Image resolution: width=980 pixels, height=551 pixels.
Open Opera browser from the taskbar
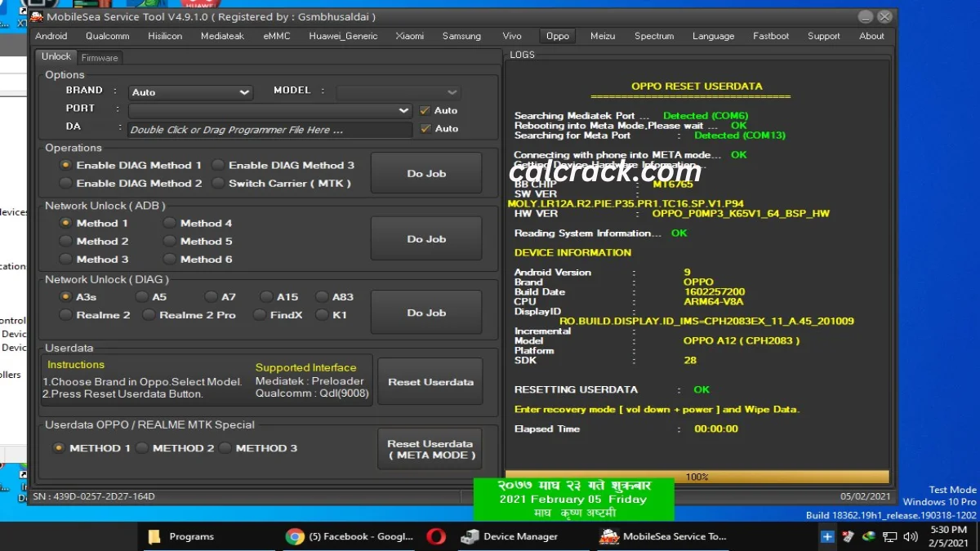point(436,536)
